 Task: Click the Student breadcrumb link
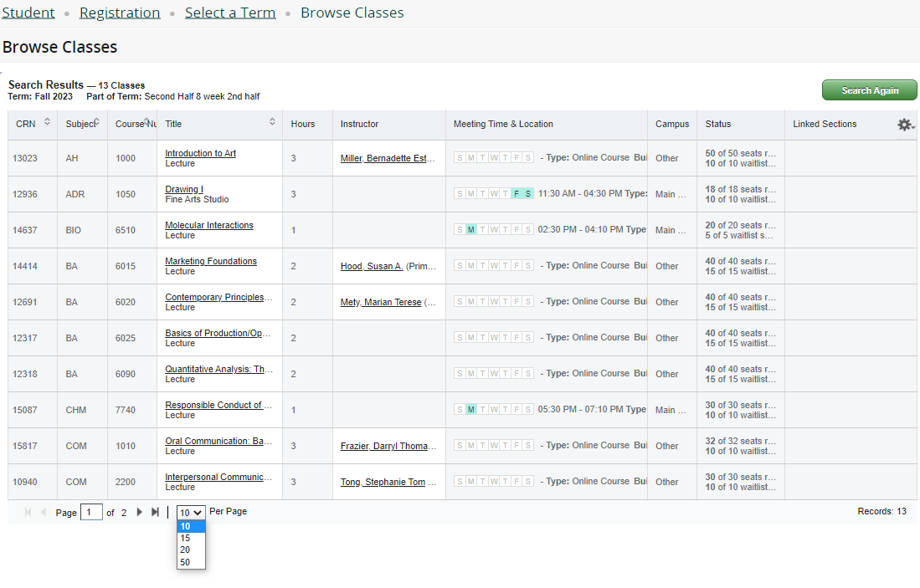pos(28,13)
